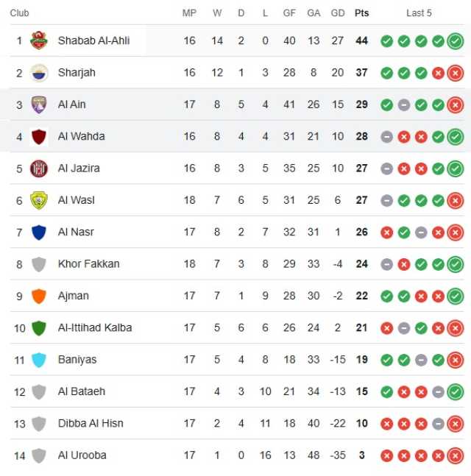Click the Al Wasl yellow crest
The image size is (471, 476).
coord(39,200)
